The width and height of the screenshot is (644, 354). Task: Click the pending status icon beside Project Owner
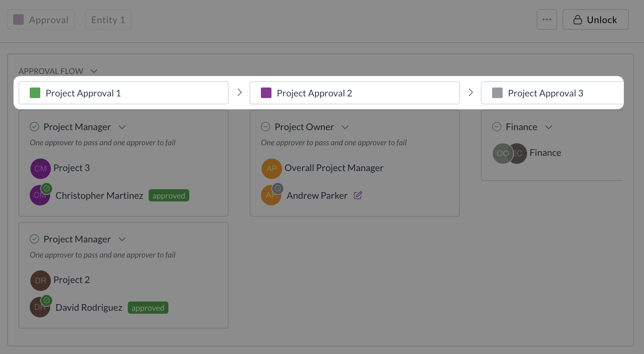pos(266,127)
